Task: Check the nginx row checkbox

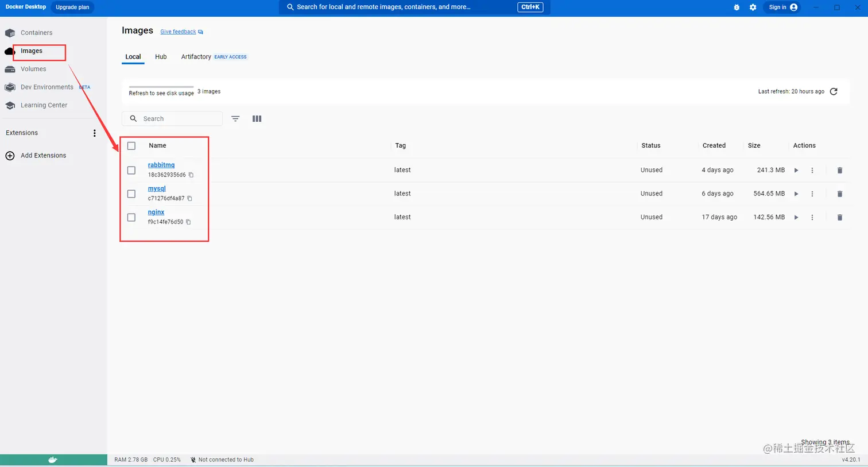Action: pyautogui.click(x=131, y=217)
